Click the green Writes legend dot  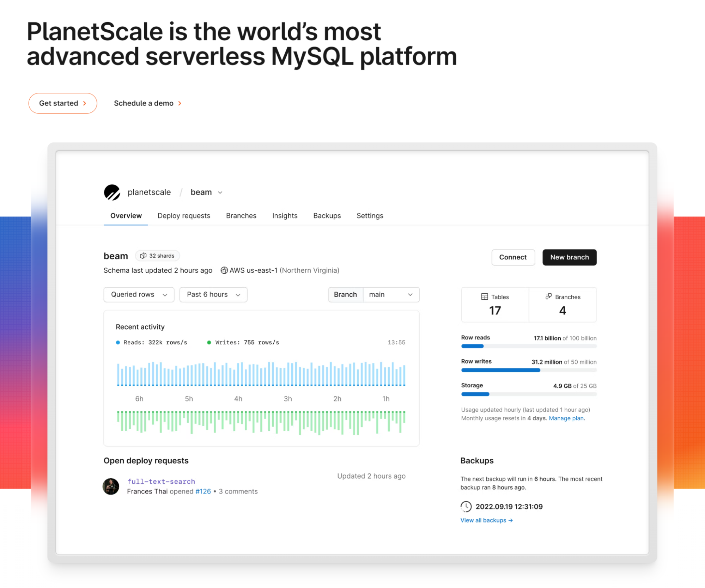[x=209, y=342]
